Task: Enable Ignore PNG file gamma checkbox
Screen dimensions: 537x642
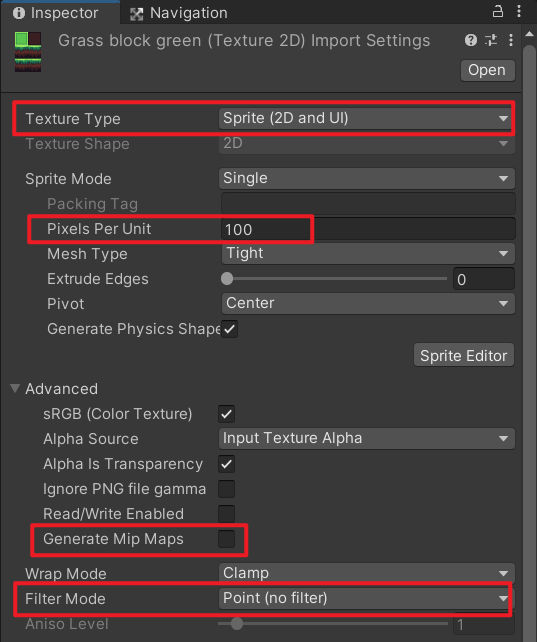Action: coord(226,489)
